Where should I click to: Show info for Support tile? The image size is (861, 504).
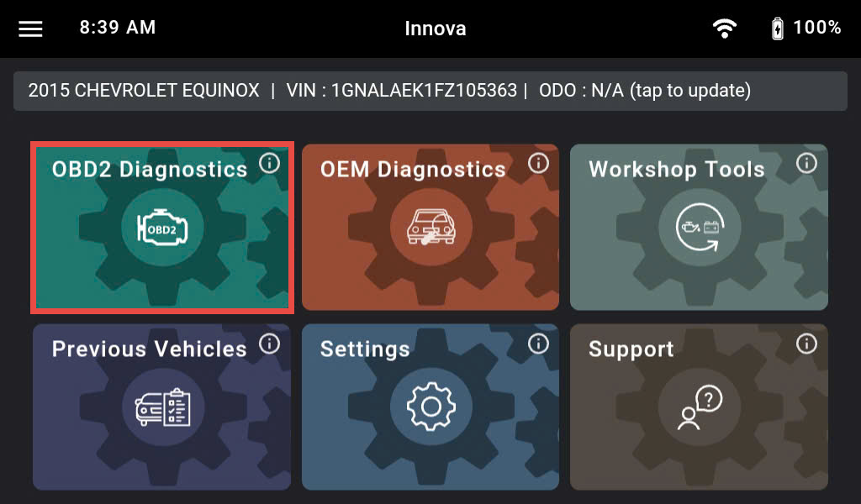pyautogui.click(x=806, y=344)
